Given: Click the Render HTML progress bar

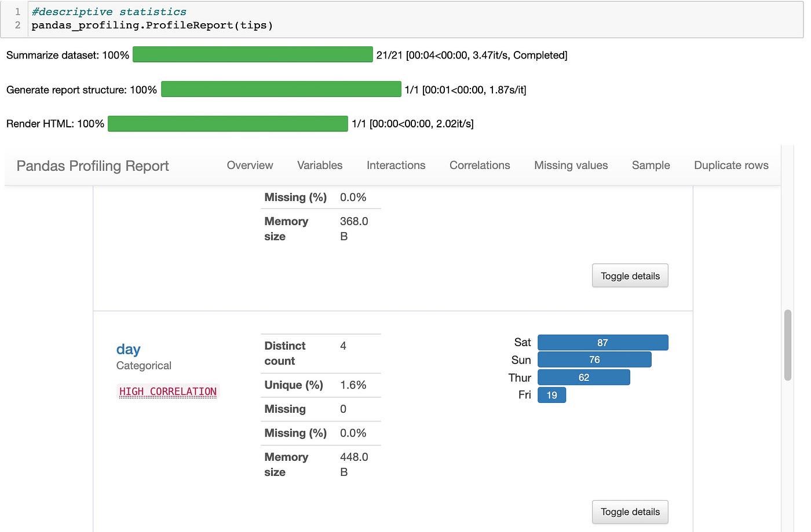Looking at the screenshot, I should tap(227, 123).
